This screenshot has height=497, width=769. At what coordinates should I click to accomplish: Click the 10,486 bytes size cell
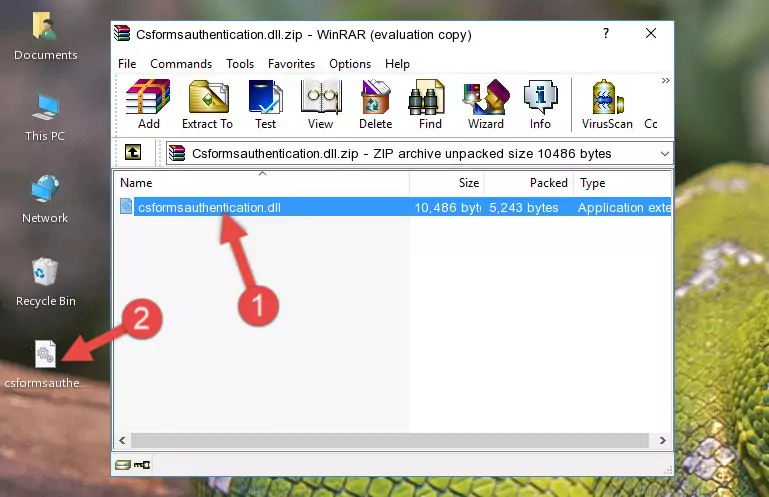coord(447,208)
